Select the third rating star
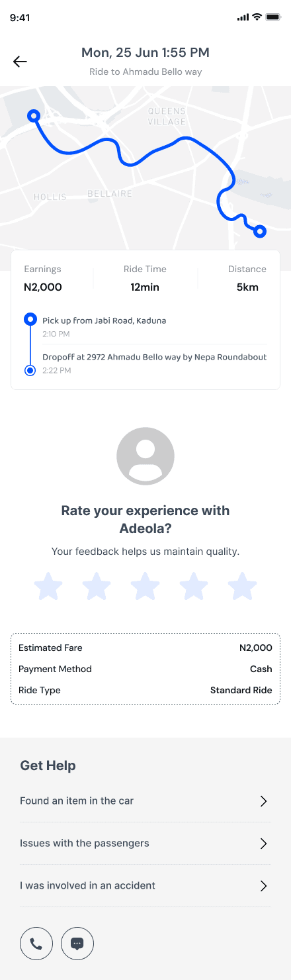The width and height of the screenshot is (291, 980). click(x=145, y=587)
